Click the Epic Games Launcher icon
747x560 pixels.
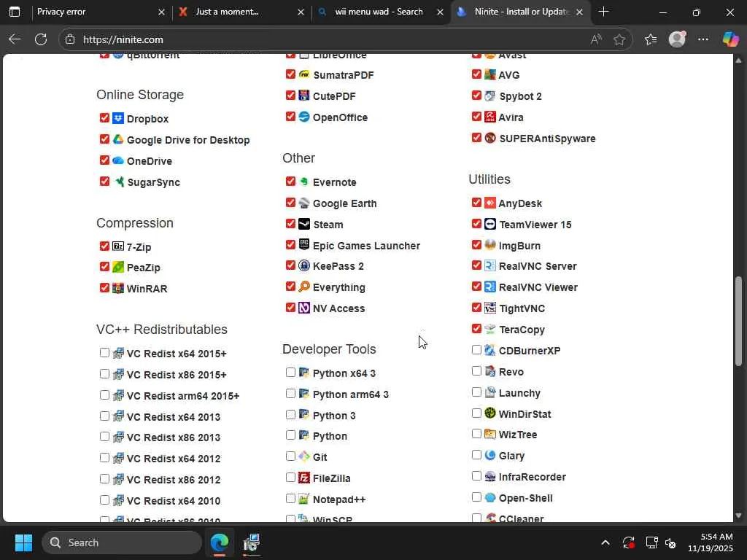(304, 245)
